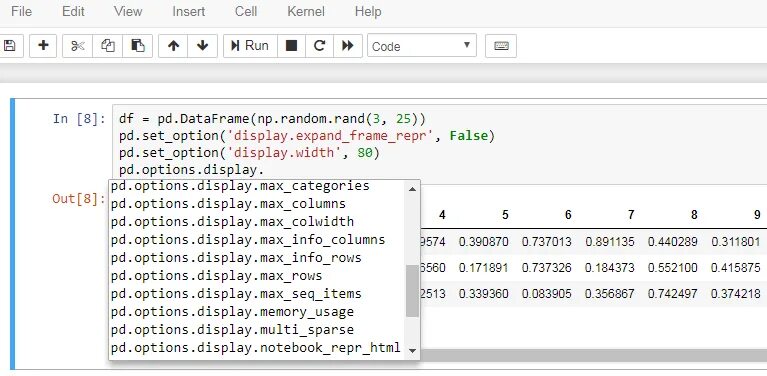Select table cell value 0.742497
This screenshot has height=376, width=767.
click(x=673, y=294)
